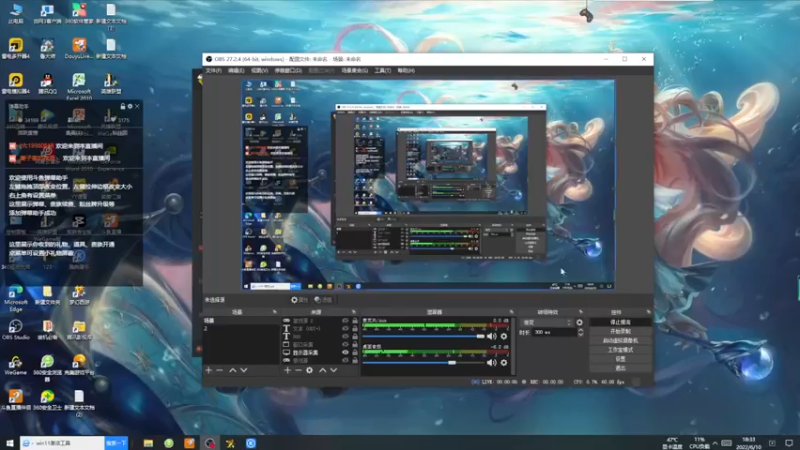Open OBS 设置 from controls panel

point(620,359)
